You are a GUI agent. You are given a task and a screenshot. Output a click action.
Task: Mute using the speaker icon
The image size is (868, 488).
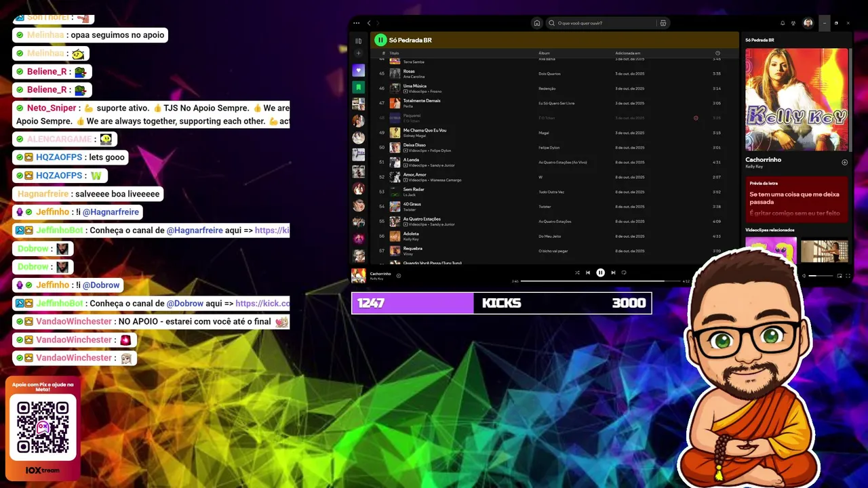click(804, 276)
